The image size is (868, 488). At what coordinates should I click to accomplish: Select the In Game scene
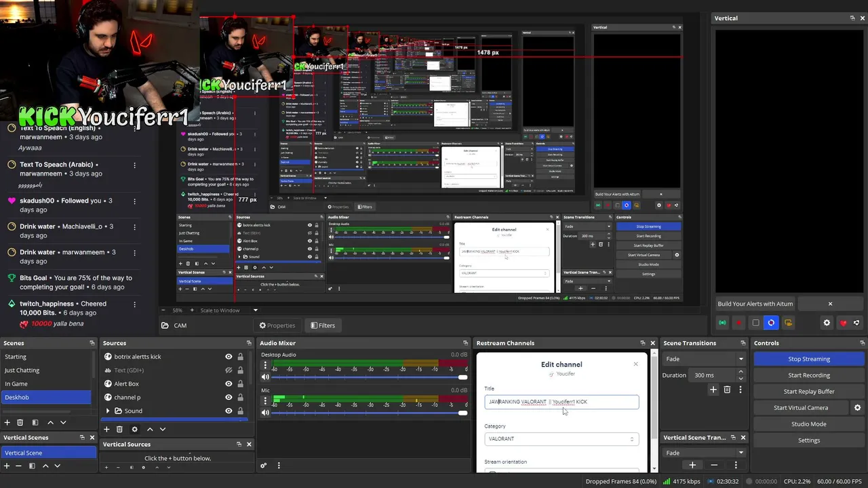pyautogui.click(x=46, y=384)
